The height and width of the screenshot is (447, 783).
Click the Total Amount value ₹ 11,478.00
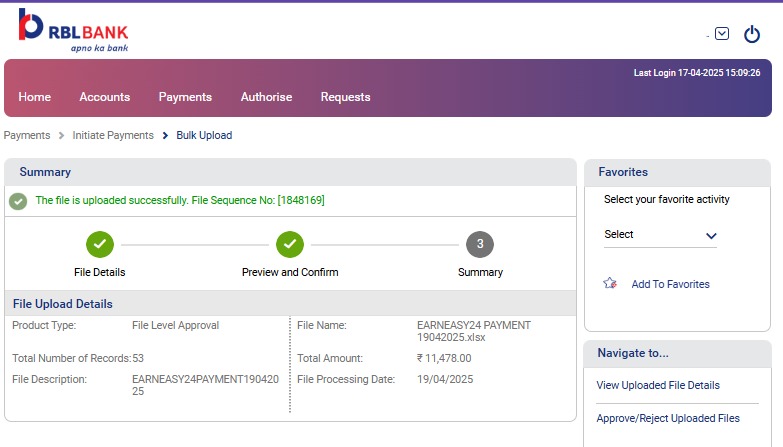coord(444,359)
